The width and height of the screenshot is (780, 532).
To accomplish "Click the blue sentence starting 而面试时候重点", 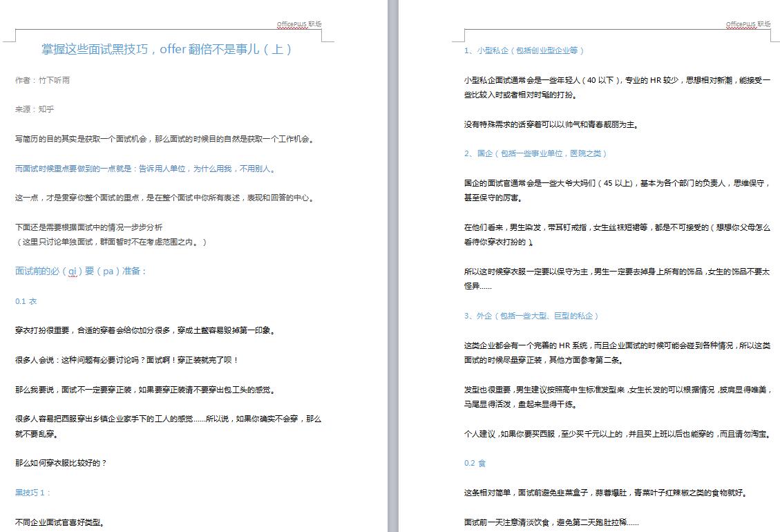I will [x=145, y=169].
